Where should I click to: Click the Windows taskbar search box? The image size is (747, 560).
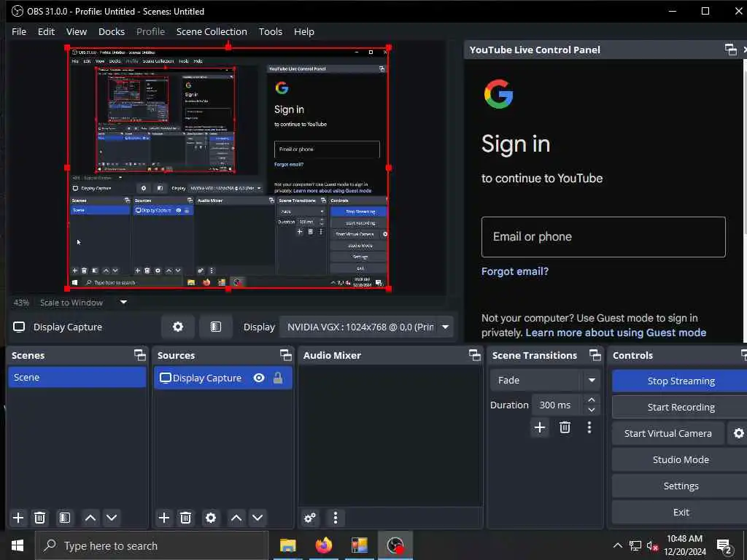point(152,545)
